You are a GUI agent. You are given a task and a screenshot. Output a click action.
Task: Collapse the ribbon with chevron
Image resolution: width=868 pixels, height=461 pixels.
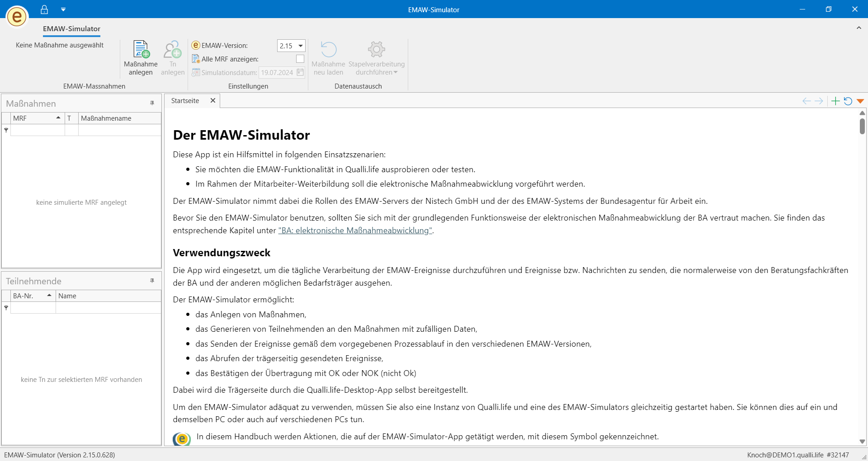coord(859,28)
